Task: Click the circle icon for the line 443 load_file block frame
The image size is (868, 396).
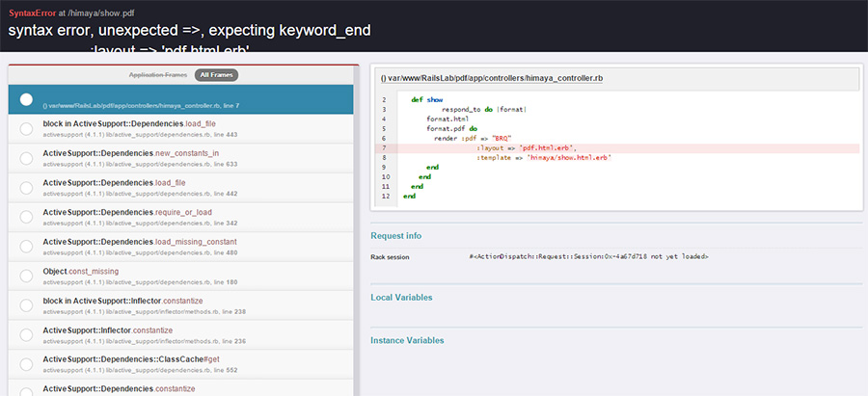Action: point(26,129)
